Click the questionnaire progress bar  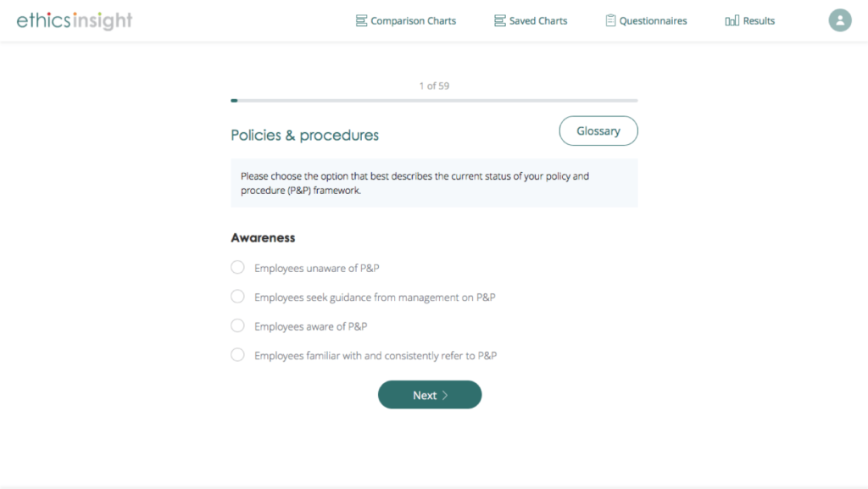434,101
